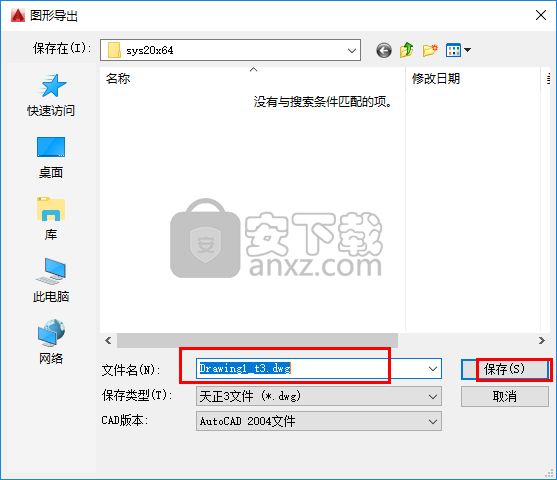Open 快速访问 quick access location
This screenshot has width=557, height=480.
coord(51,95)
